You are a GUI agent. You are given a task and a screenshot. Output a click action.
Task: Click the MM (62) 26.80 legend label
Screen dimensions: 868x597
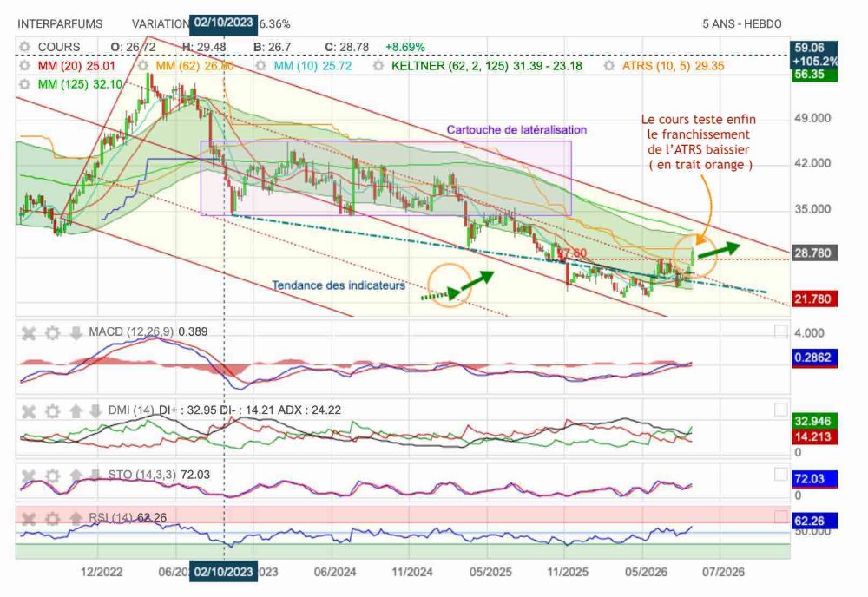(194, 66)
